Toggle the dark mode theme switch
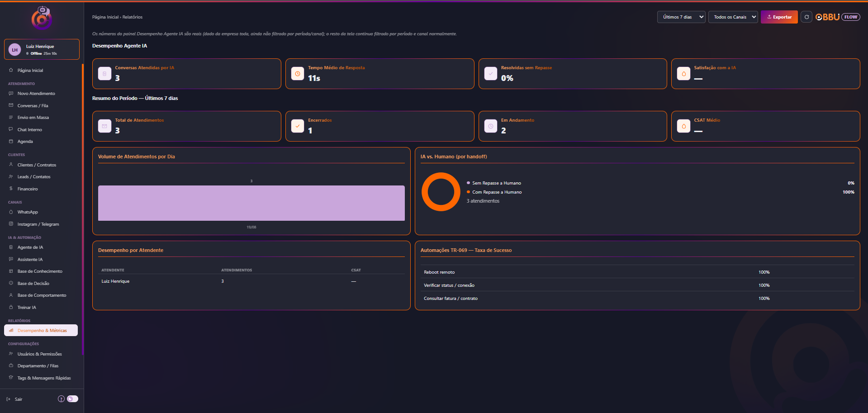The image size is (868, 413). tap(72, 399)
